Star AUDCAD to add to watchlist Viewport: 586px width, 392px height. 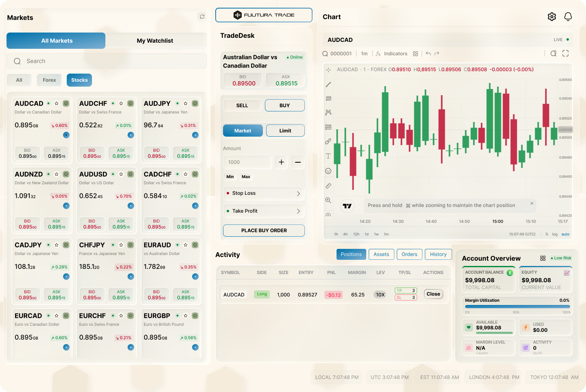coord(57,104)
